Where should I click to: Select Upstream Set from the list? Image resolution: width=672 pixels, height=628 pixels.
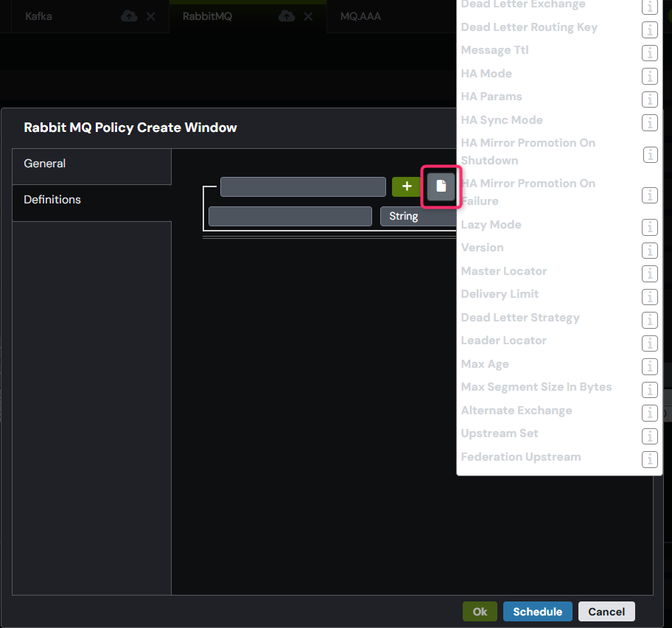[x=500, y=433]
